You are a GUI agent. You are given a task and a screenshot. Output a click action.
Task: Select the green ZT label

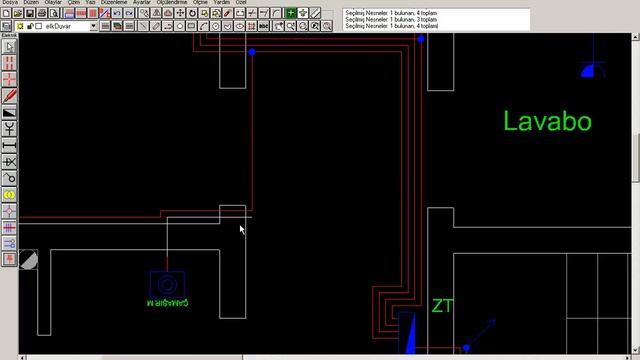(x=442, y=306)
